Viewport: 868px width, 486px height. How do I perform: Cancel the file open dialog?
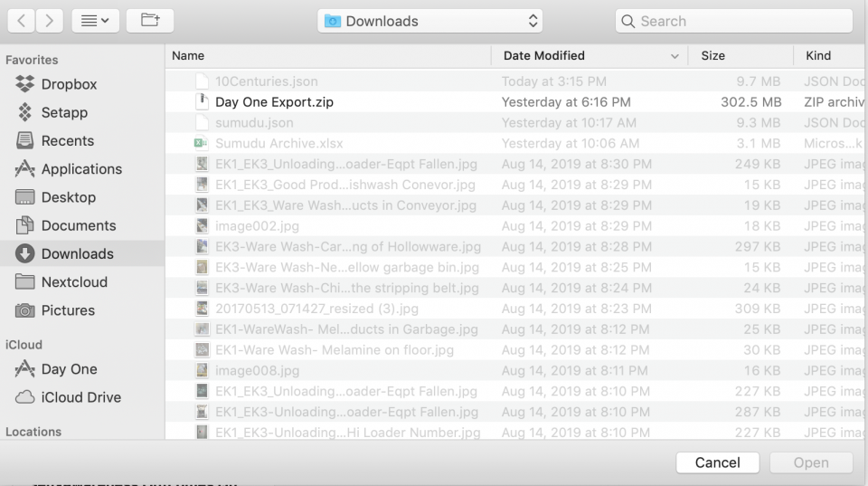point(717,462)
